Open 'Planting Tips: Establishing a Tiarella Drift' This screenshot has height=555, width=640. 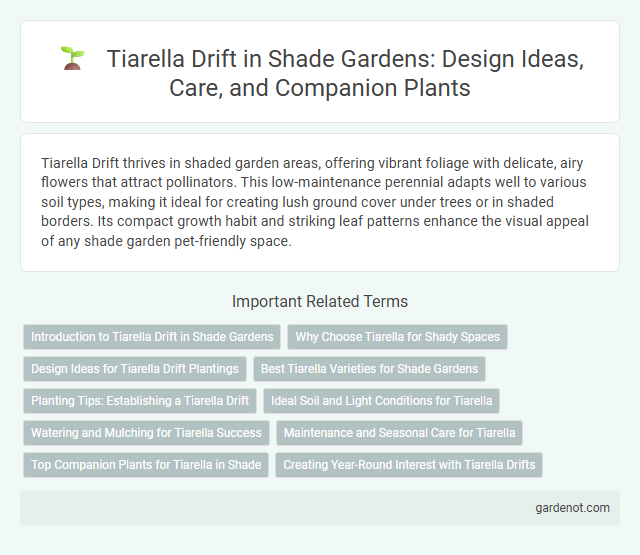pyautogui.click(x=140, y=401)
